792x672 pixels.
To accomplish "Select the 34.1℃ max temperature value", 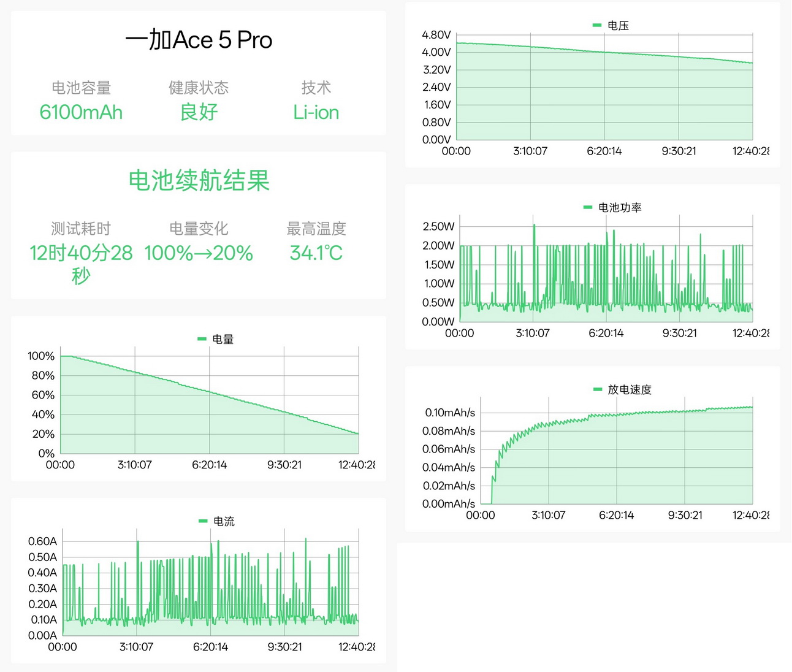I will click(x=316, y=253).
